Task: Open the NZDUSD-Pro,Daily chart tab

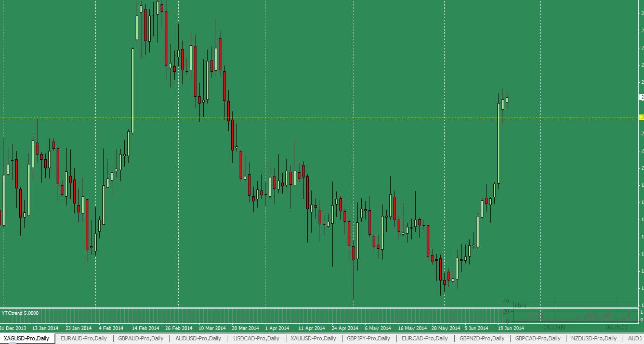Action: coord(594,338)
